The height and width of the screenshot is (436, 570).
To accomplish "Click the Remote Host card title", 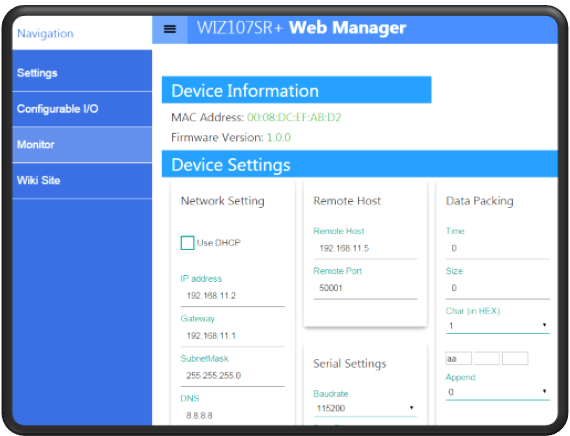I will click(x=347, y=201).
